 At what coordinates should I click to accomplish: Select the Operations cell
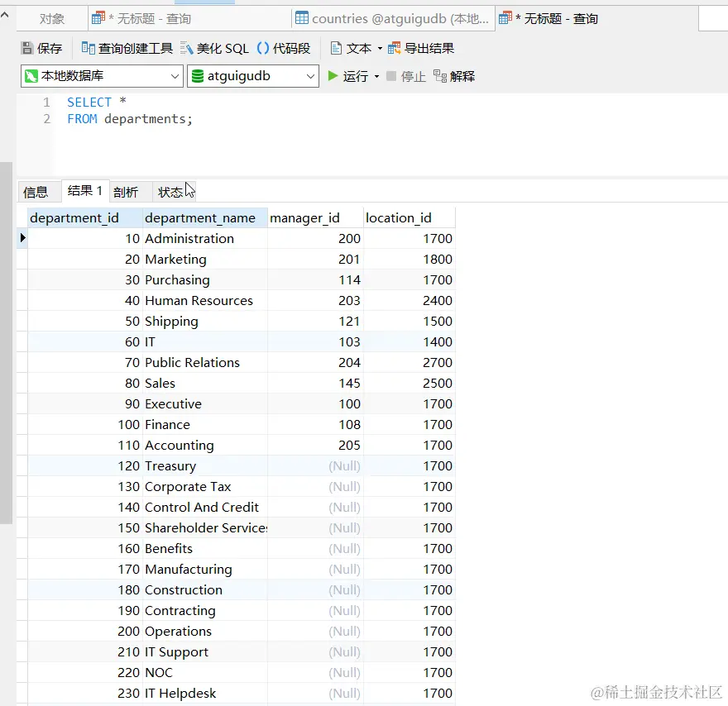205,632
